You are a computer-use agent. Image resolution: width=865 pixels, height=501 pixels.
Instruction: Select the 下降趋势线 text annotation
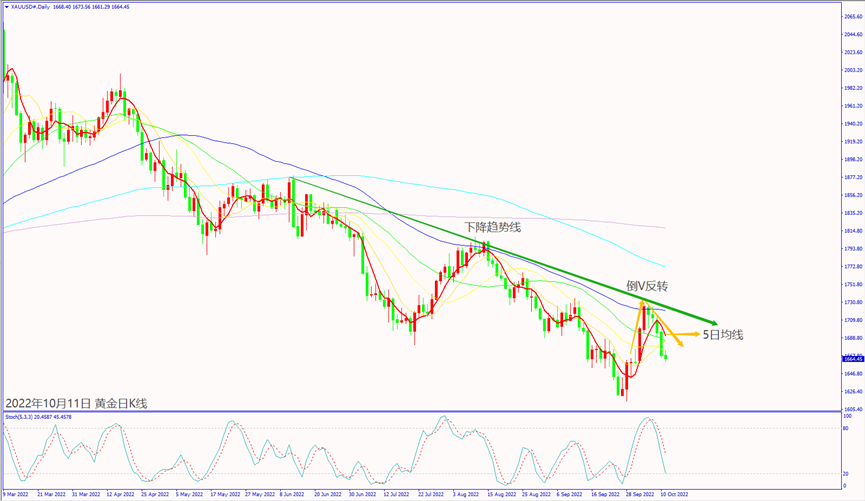point(492,228)
